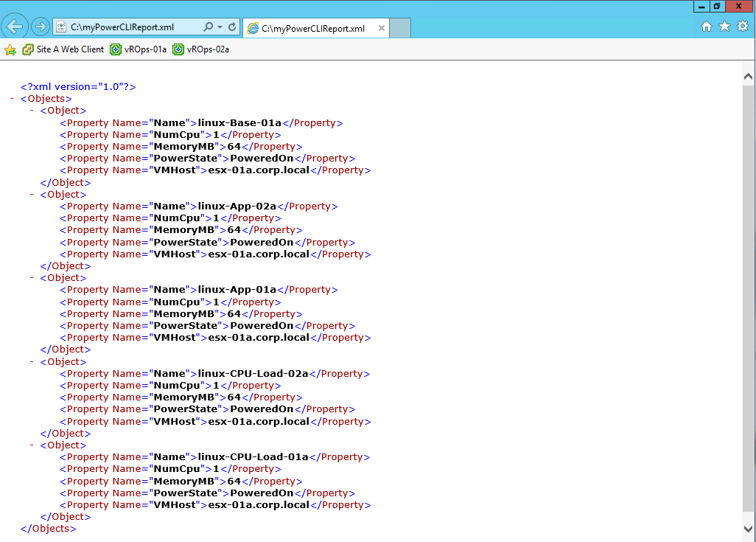Collapse the root Objects XML node

pos(13,99)
